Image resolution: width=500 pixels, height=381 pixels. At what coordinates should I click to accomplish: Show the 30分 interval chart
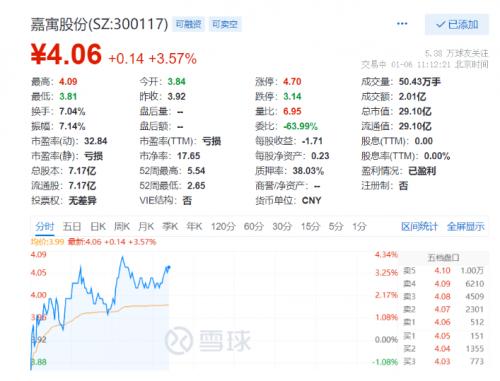(x=282, y=227)
